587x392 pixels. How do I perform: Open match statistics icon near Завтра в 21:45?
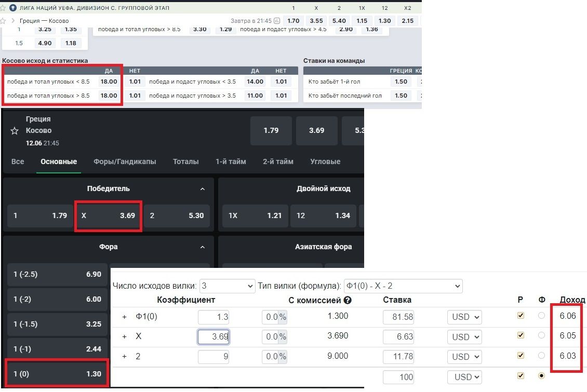pos(276,21)
